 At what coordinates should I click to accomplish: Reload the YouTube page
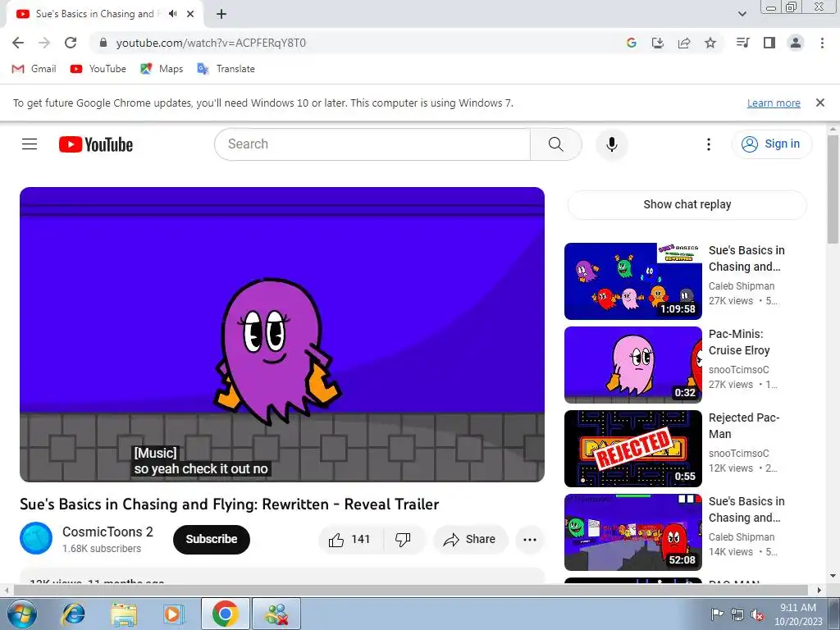[71, 43]
